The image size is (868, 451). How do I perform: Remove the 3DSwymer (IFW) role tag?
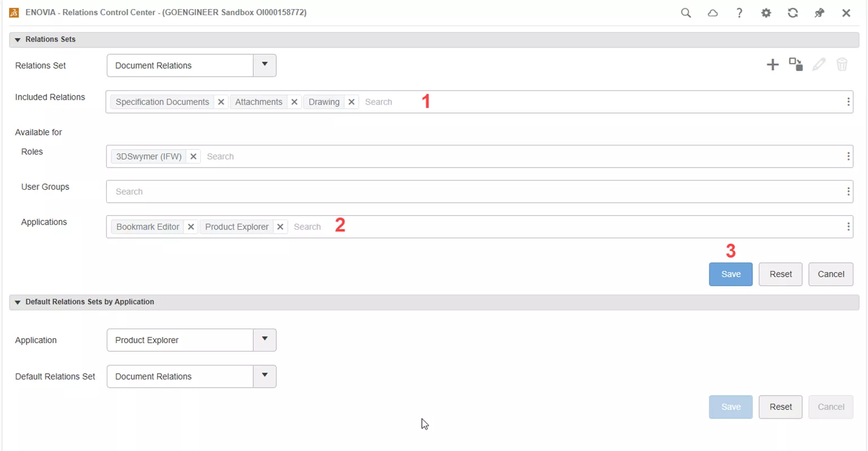(x=193, y=157)
